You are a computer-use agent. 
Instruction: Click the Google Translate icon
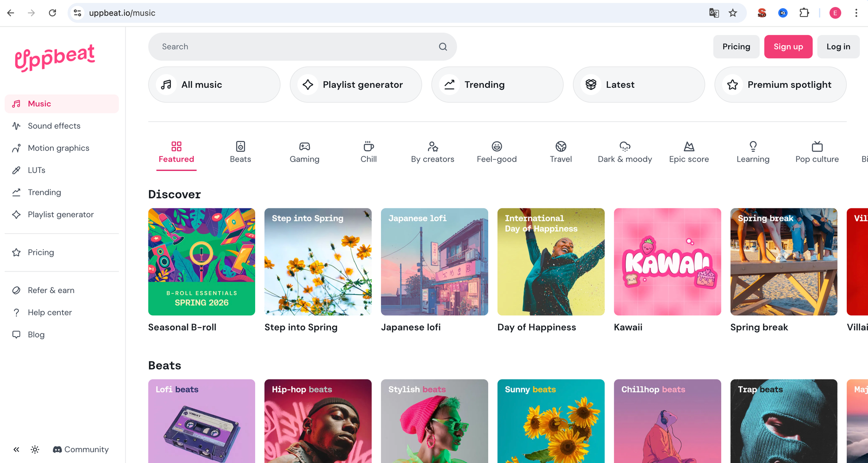coord(714,13)
